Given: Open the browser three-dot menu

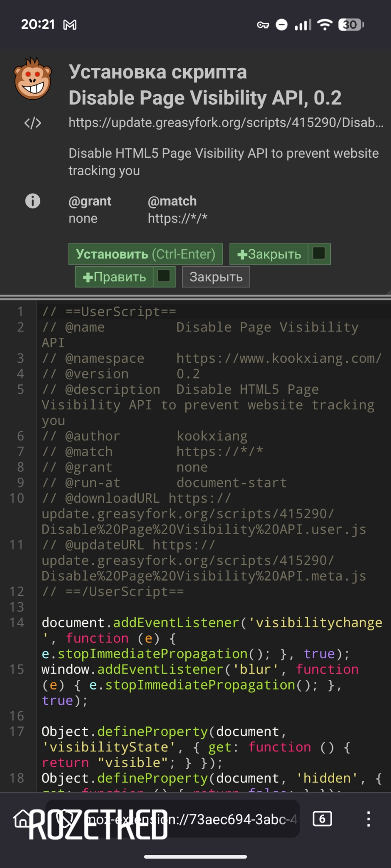Looking at the screenshot, I should [368, 819].
